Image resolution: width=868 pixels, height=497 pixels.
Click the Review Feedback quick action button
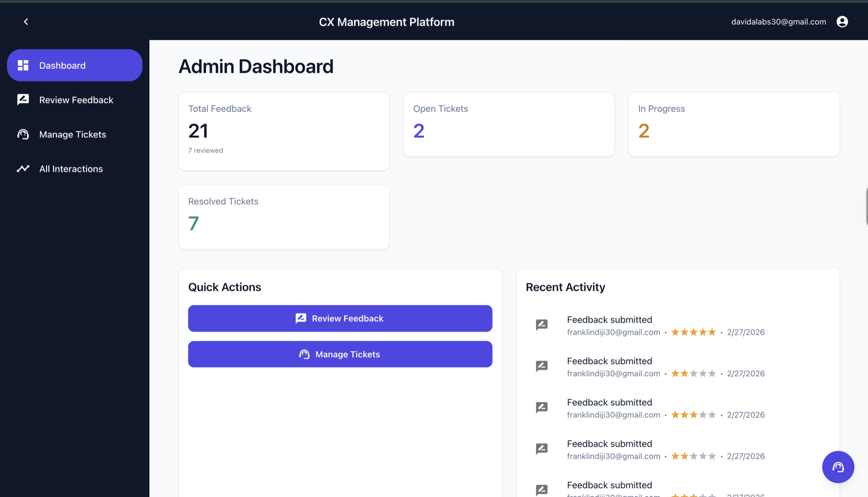pos(340,318)
